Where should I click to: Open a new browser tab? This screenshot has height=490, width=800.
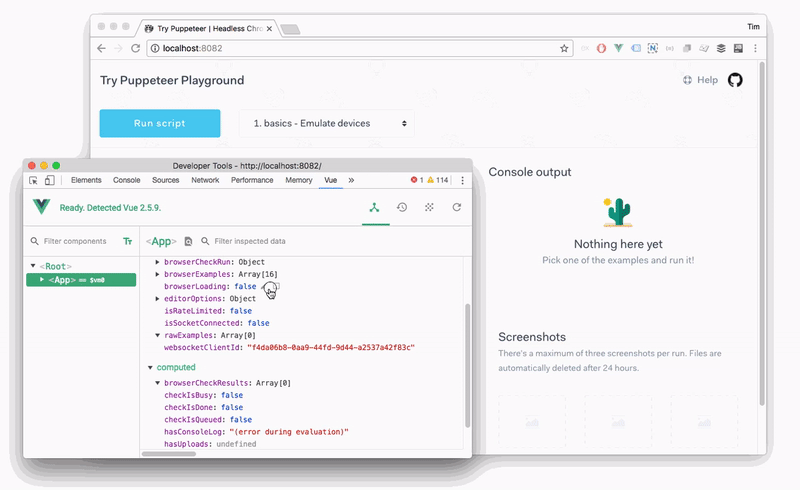(290, 30)
